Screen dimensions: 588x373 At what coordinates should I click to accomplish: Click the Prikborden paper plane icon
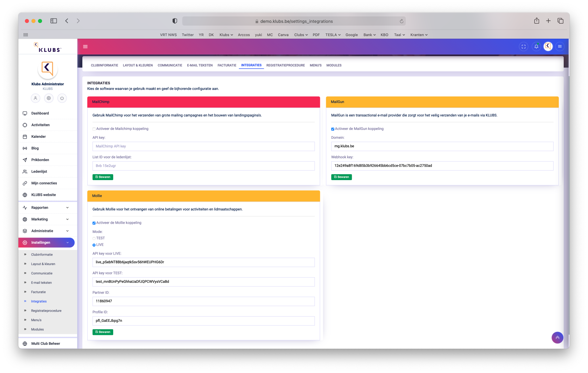click(25, 160)
